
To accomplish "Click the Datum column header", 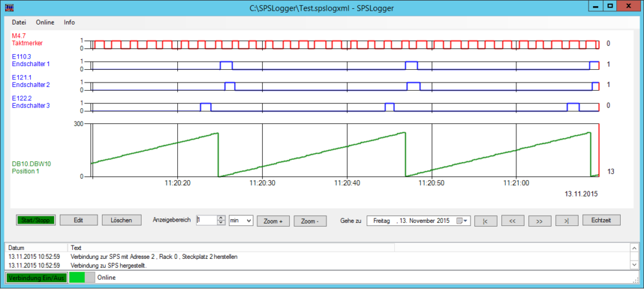I will [36, 248].
